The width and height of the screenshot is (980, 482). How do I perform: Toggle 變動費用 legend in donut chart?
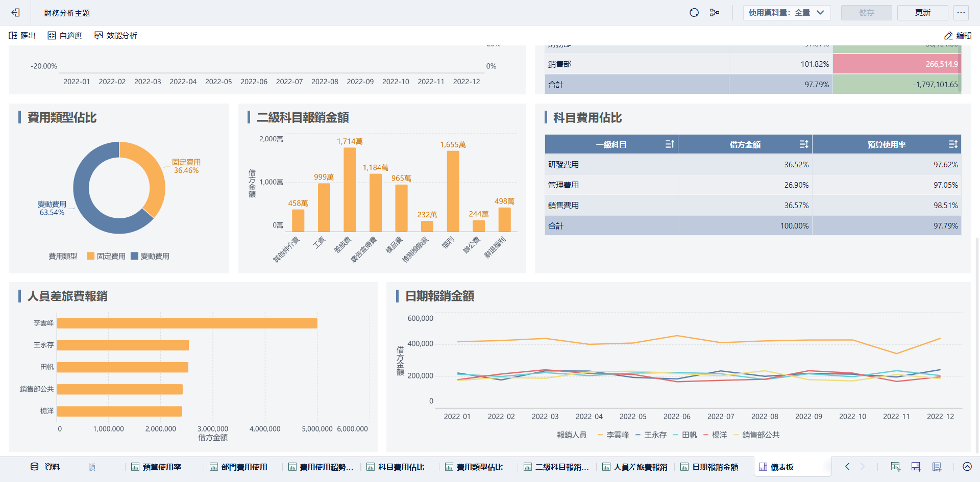[150, 256]
